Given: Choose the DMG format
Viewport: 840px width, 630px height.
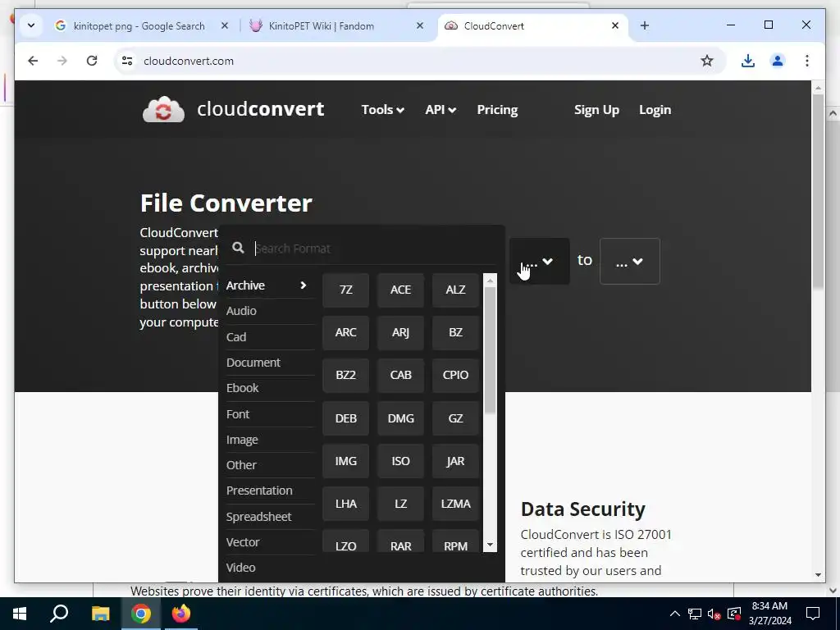Looking at the screenshot, I should [x=400, y=418].
